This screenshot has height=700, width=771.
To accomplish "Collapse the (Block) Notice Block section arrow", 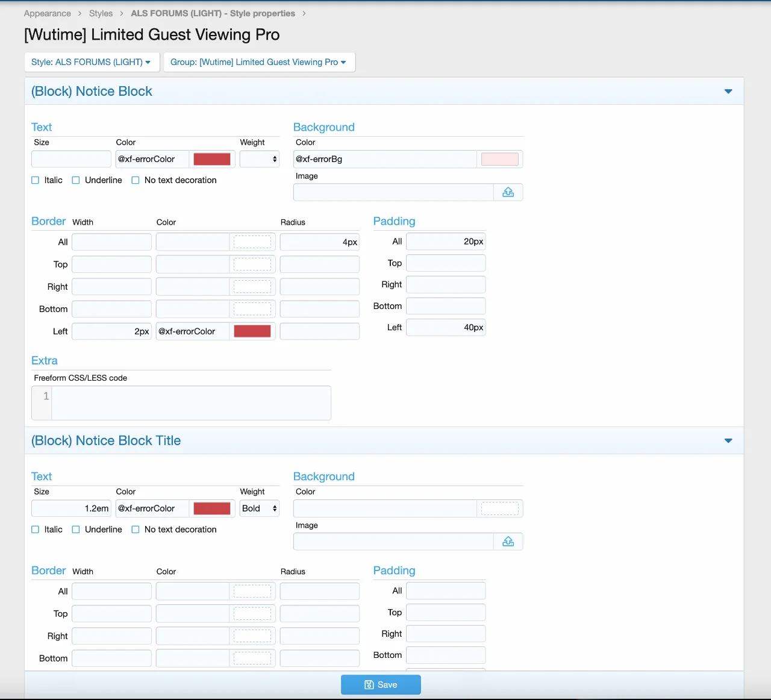I will tap(728, 92).
